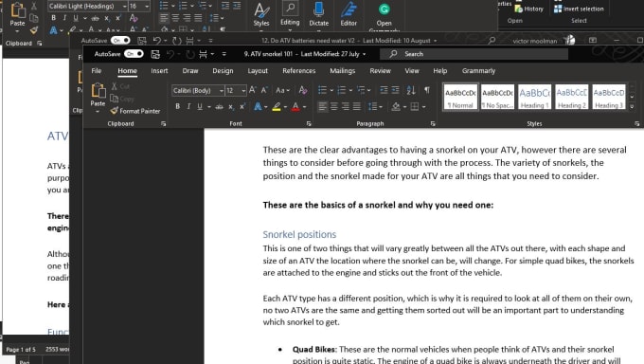Switch to the Review tab
644x364 pixels.
[381, 71]
